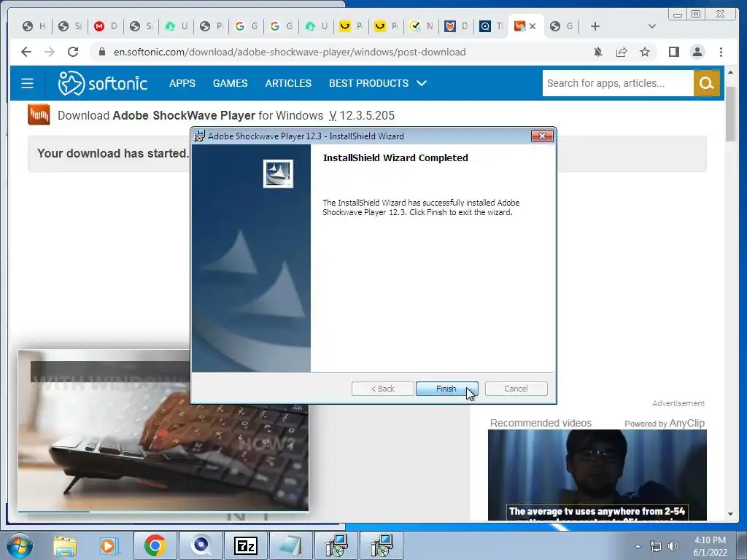The image size is (747, 560).
Task: Click the Adobe ShockWave Player orange app icon
Action: 39,114
